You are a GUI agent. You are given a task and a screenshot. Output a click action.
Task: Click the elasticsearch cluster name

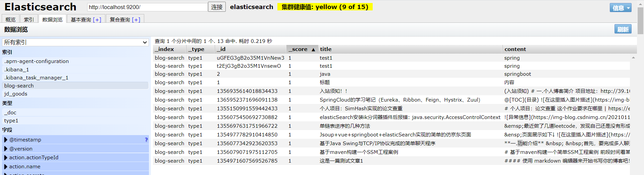point(252,7)
